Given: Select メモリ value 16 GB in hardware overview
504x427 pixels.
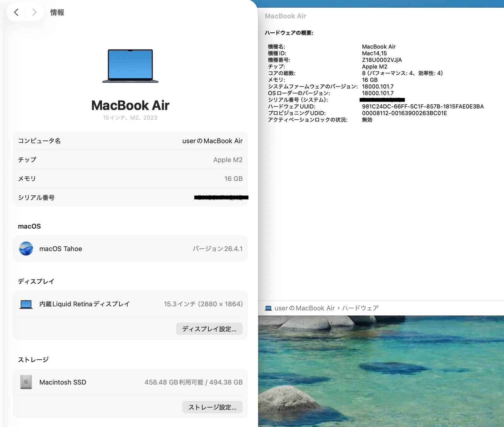Looking at the screenshot, I should (370, 80).
